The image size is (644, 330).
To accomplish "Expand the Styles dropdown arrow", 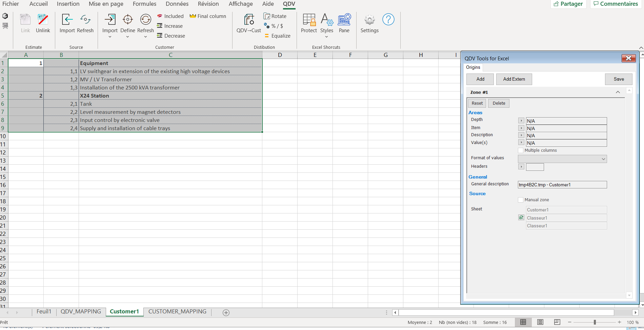I will [x=326, y=37].
